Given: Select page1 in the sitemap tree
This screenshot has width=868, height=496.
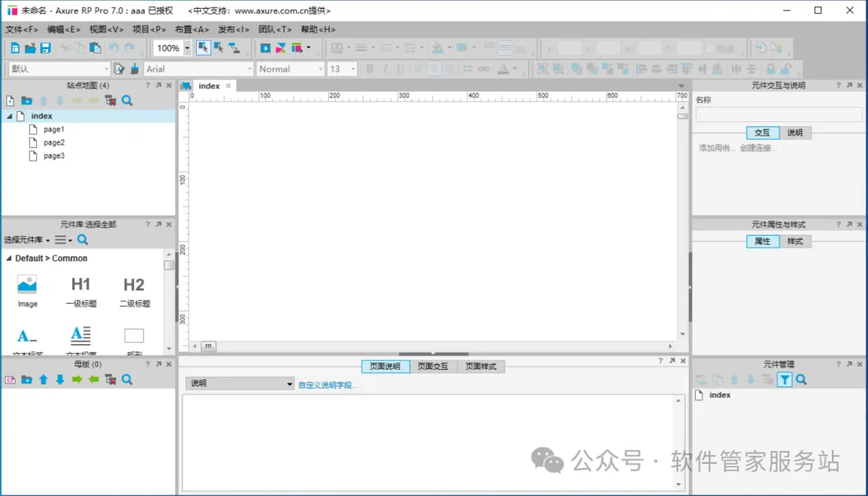Looking at the screenshot, I should (x=54, y=129).
